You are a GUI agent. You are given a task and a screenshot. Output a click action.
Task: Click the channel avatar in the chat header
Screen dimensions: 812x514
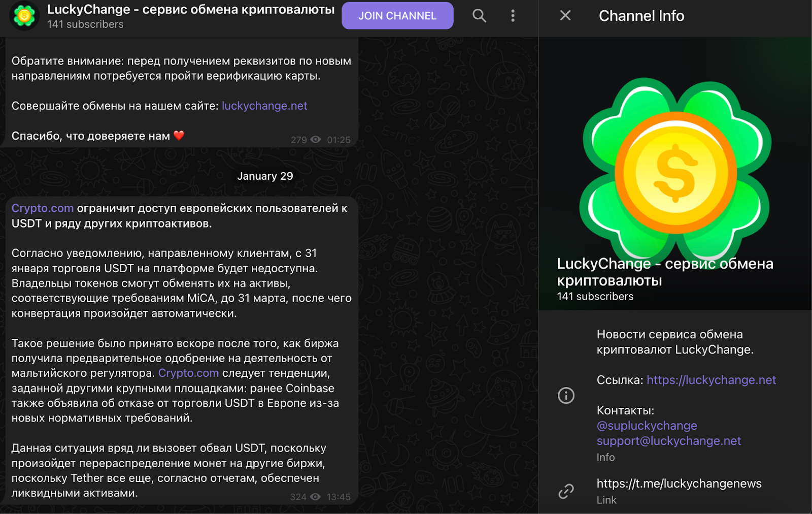24,16
